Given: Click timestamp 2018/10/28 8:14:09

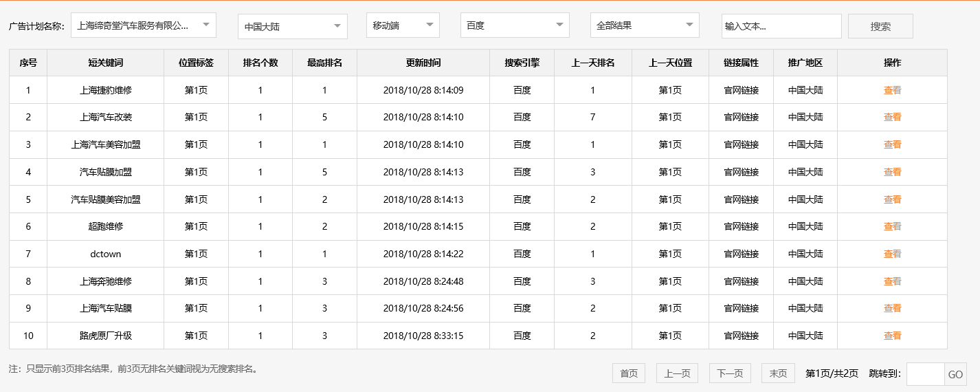Looking at the screenshot, I should 423,90.
